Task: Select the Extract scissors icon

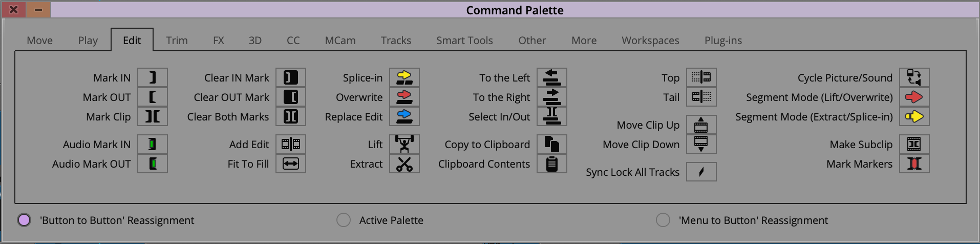Action: coord(404,164)
